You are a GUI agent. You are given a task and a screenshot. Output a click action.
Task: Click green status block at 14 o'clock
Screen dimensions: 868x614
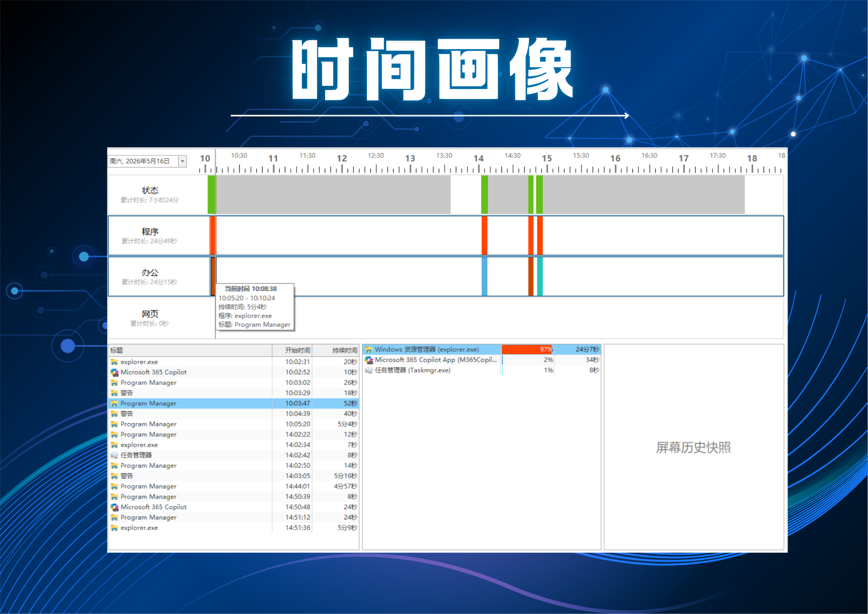coord(484,195)
